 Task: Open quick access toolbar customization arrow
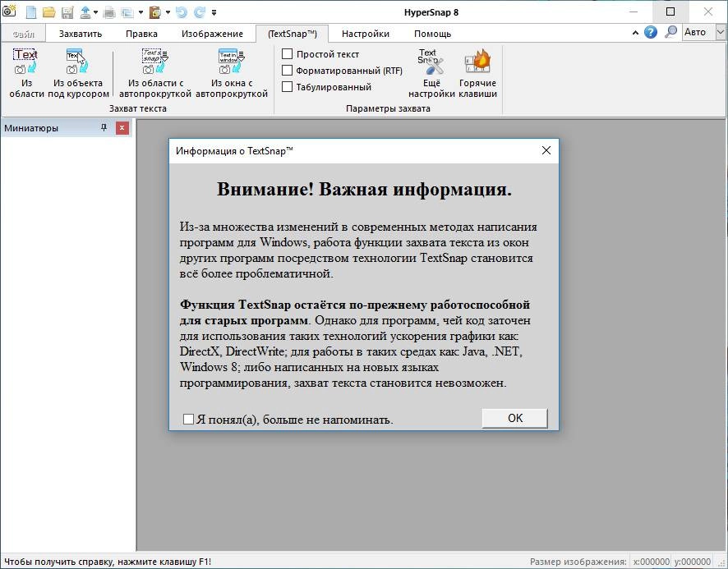click(214, 12)
